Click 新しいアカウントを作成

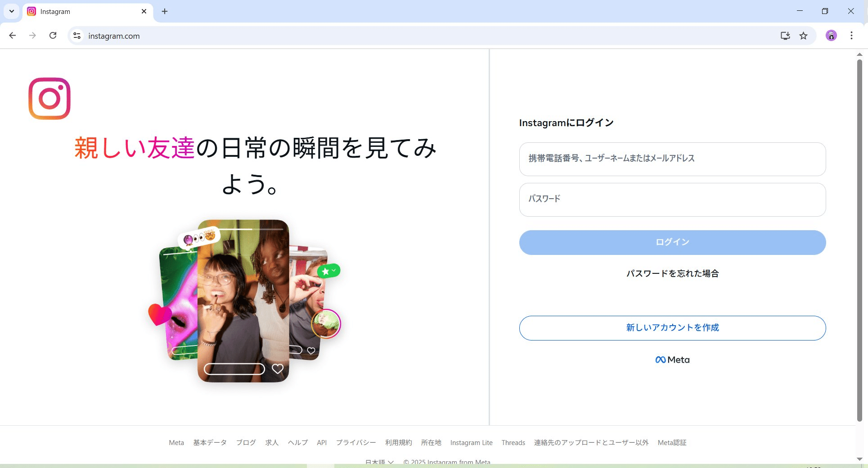[x=672, y=328]
